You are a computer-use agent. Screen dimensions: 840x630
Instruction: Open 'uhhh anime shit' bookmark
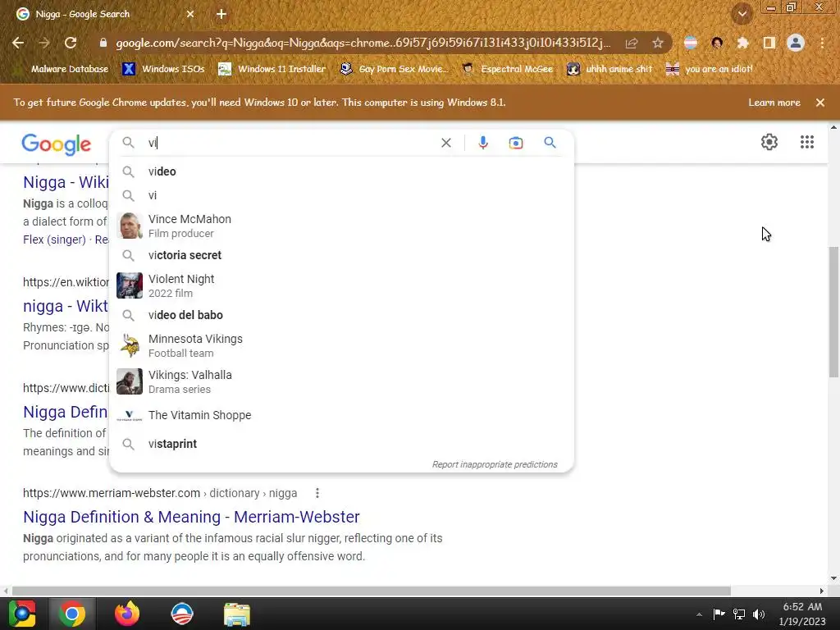(609, 69)
